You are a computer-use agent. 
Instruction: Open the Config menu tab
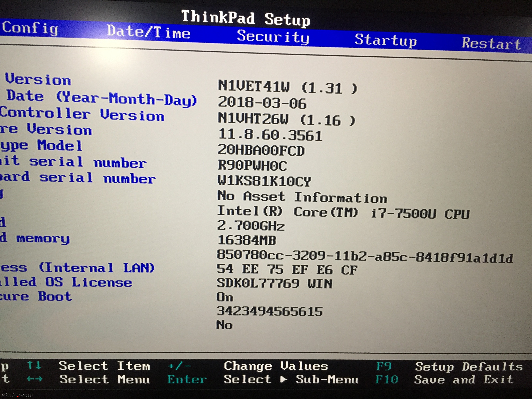pos(30,28)
